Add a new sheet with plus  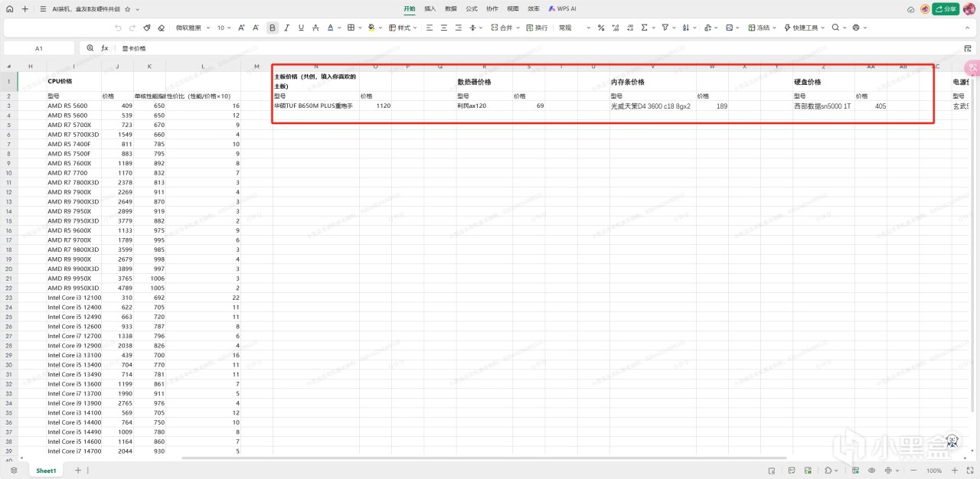pos(77,471)
